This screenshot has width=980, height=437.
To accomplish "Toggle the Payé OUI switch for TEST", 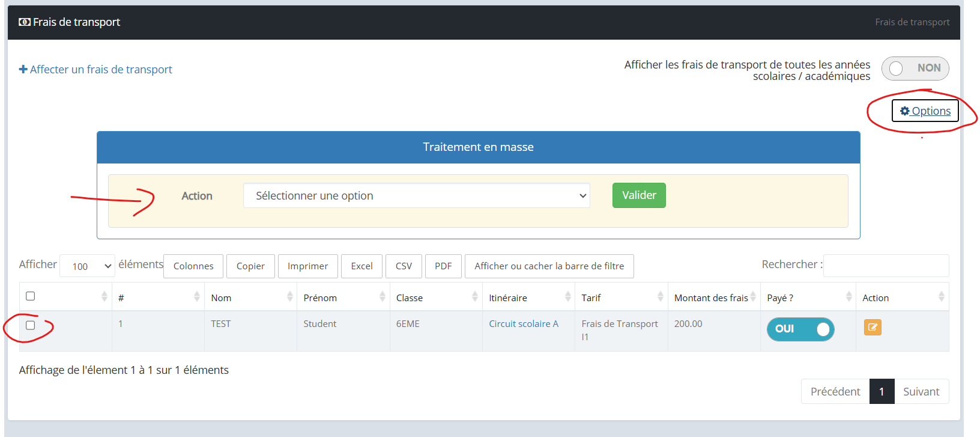I will [x=800, y=329].
